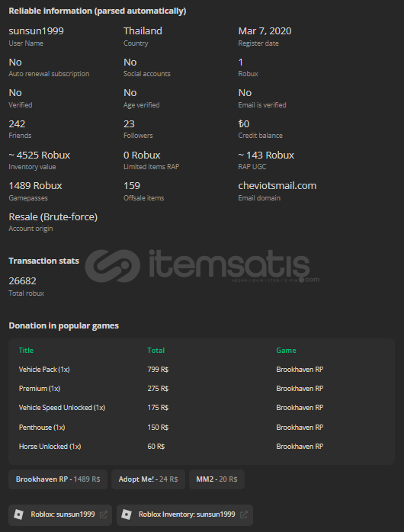This screenshot has width=404, height=532.
Task: Click the Game column header
Action: coord(286,350)
